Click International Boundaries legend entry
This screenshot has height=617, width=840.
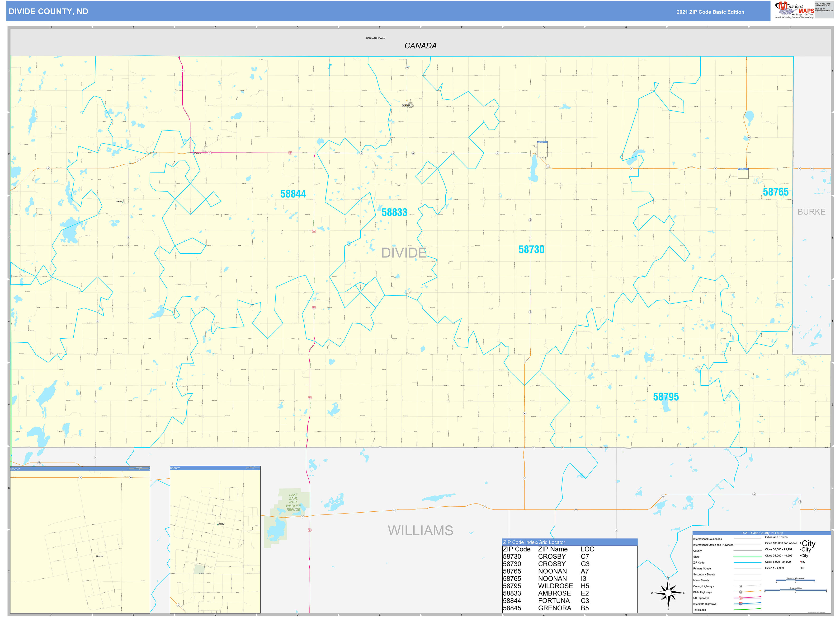(x=707, y=539)
